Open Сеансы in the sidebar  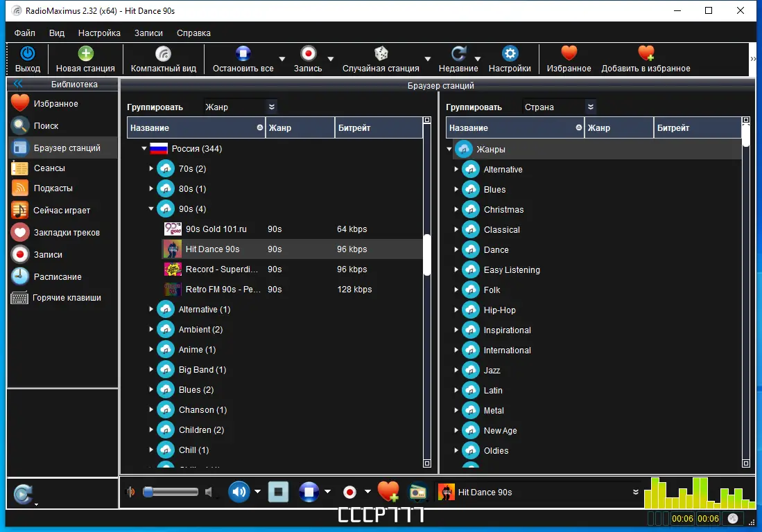point(62,168)
